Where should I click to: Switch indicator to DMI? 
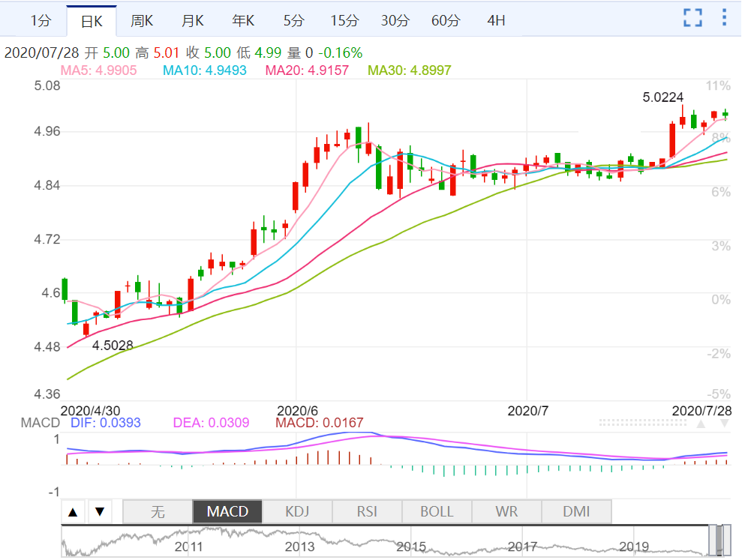[576, 512]
